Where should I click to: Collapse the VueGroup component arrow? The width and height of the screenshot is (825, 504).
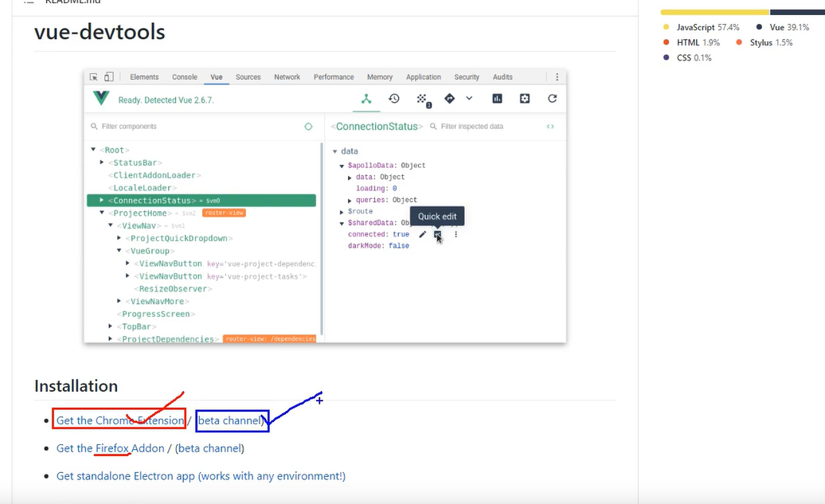coord(119,251)
